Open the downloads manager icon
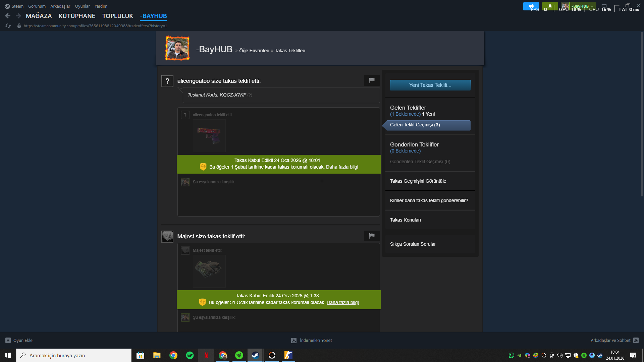This screenshot has height=362, width=644. [294, 340]
